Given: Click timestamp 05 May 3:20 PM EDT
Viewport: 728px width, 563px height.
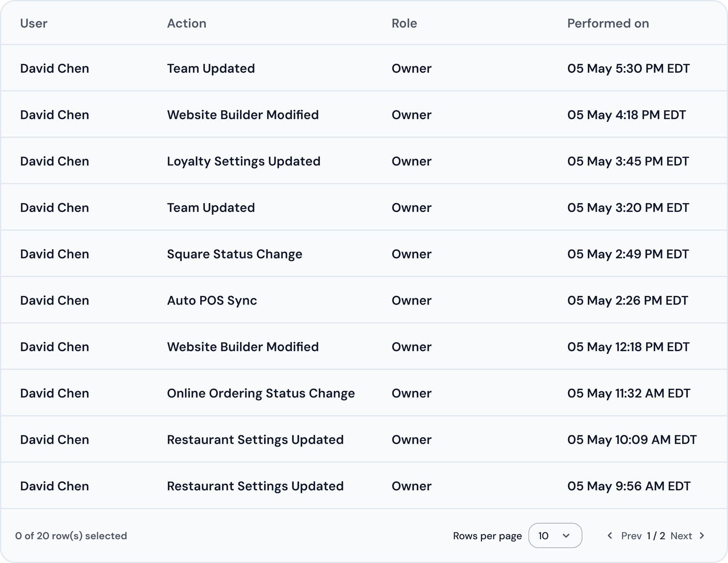Looking at the screenshot, I should tap(628, 208).
